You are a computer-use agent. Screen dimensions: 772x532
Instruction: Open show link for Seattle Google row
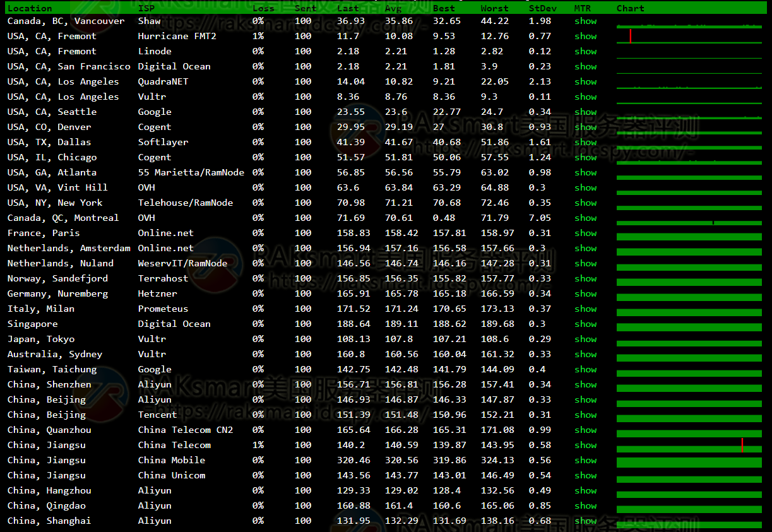(x=585, y=112)
